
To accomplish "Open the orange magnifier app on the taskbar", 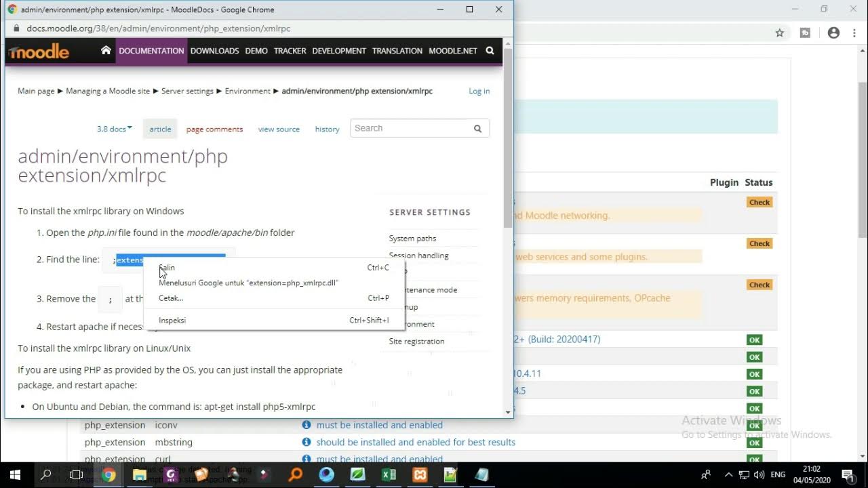I will tap(295, 474).
